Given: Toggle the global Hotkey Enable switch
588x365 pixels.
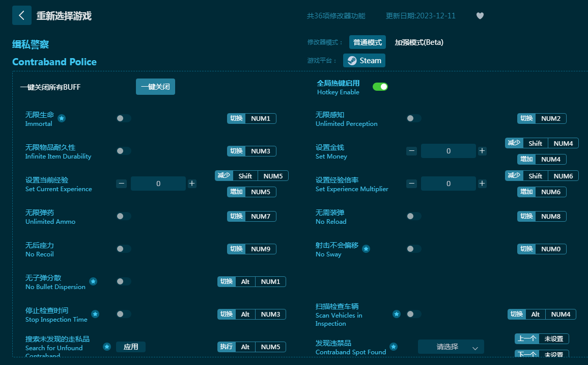Looking at the screenshot, I should click(380, 87).
